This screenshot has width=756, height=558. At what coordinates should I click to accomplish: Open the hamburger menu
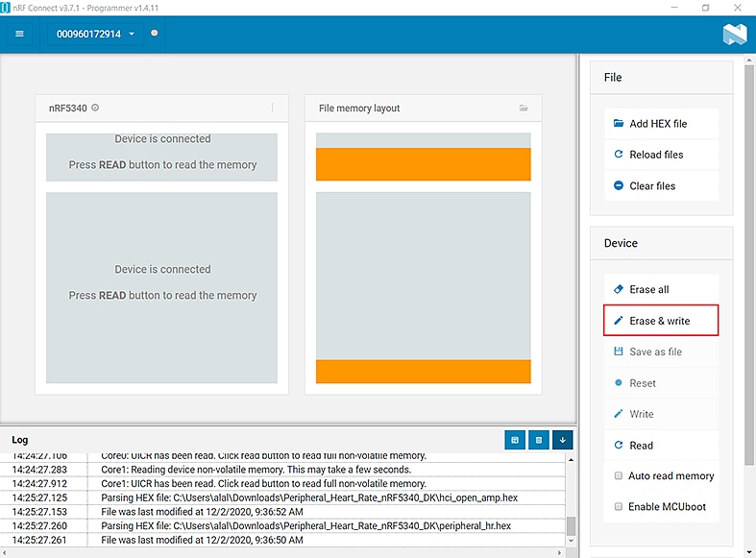pyautogui.click(x=19, y=34)
